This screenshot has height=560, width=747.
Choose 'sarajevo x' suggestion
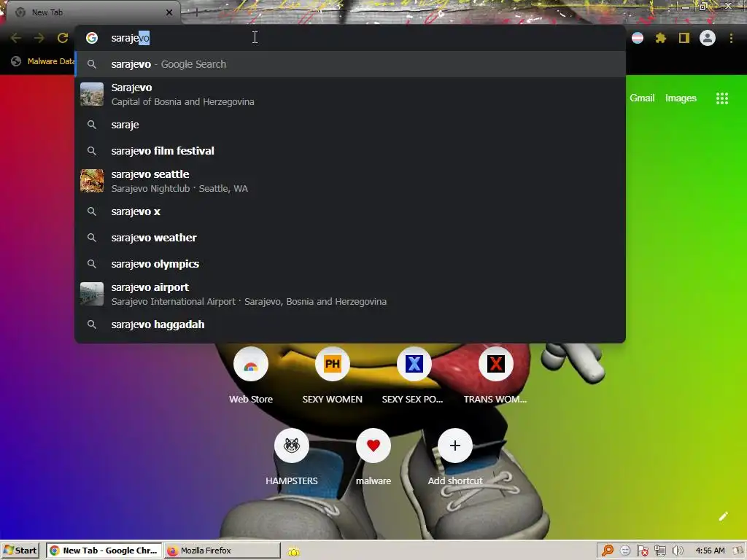(x=350, y=211)
